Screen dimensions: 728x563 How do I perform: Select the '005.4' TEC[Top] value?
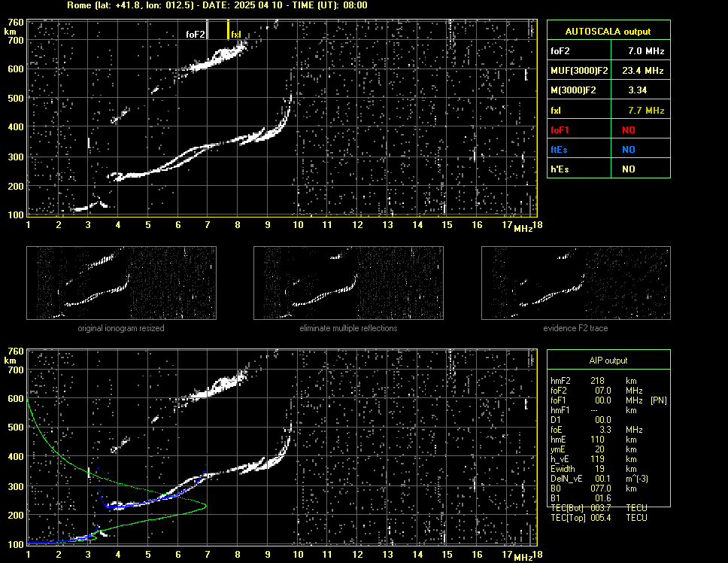tap(601, 518)
